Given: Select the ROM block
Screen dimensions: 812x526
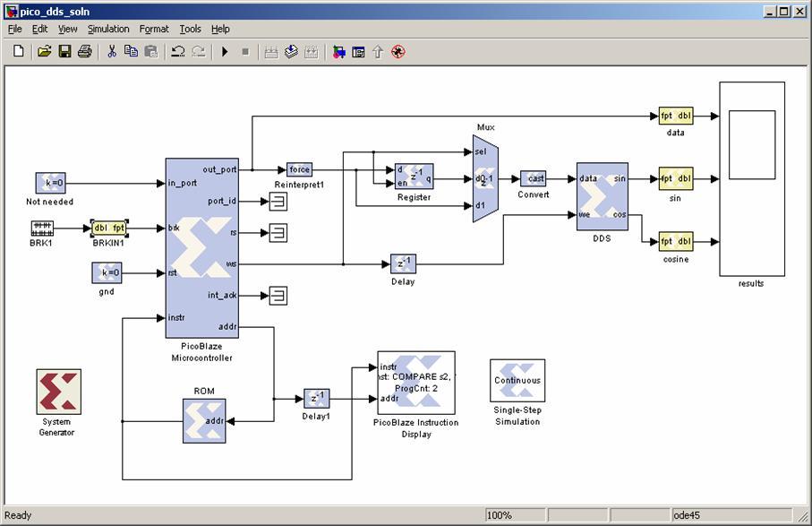Looking at the screenshot, I should click(x=204, y=421).
